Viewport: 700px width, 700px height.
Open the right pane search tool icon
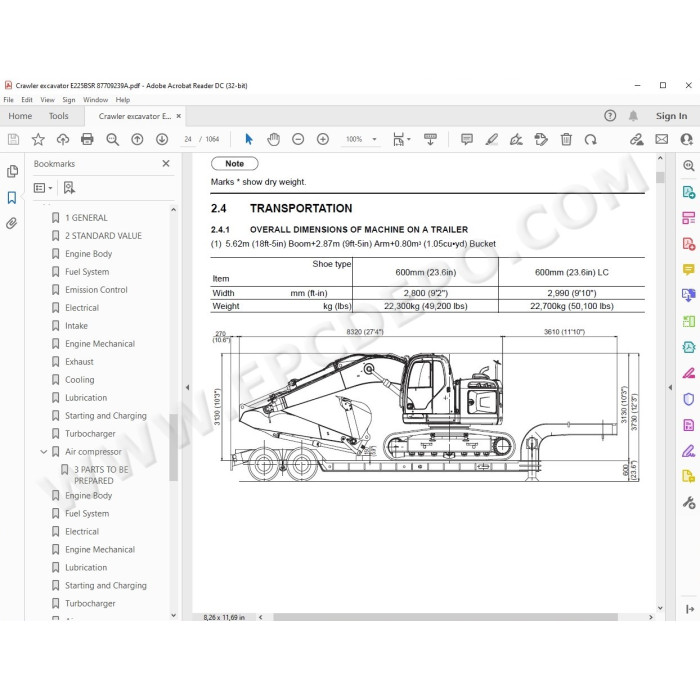pyautogui.click(x=688, y=166)
